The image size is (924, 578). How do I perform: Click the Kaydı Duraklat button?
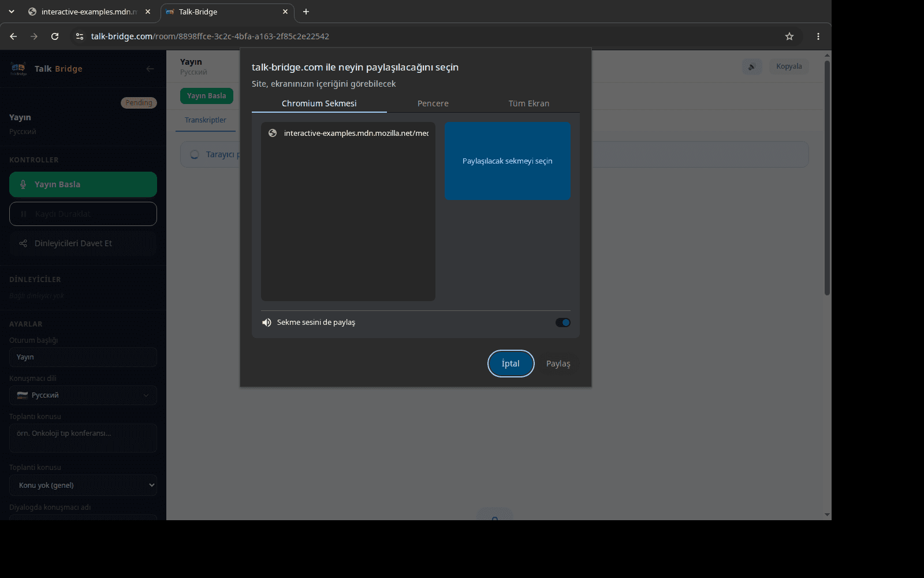[83, 214]
